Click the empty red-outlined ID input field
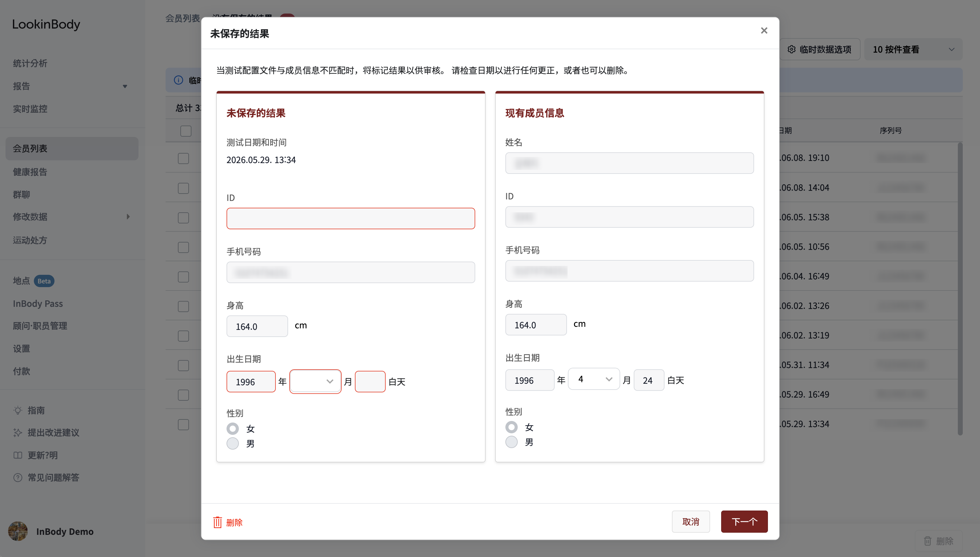The width and height of the screenshot is (980, 557). 351,218
